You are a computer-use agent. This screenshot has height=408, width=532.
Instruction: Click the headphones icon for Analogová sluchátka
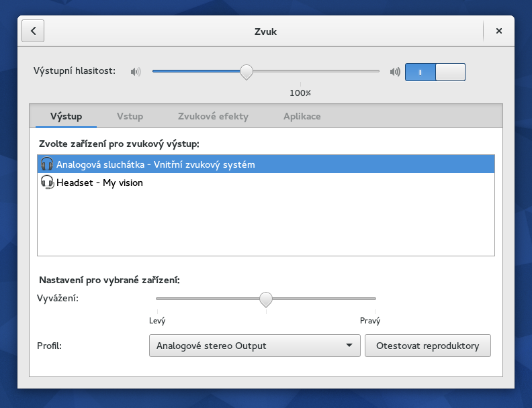[x=47, y=164]
